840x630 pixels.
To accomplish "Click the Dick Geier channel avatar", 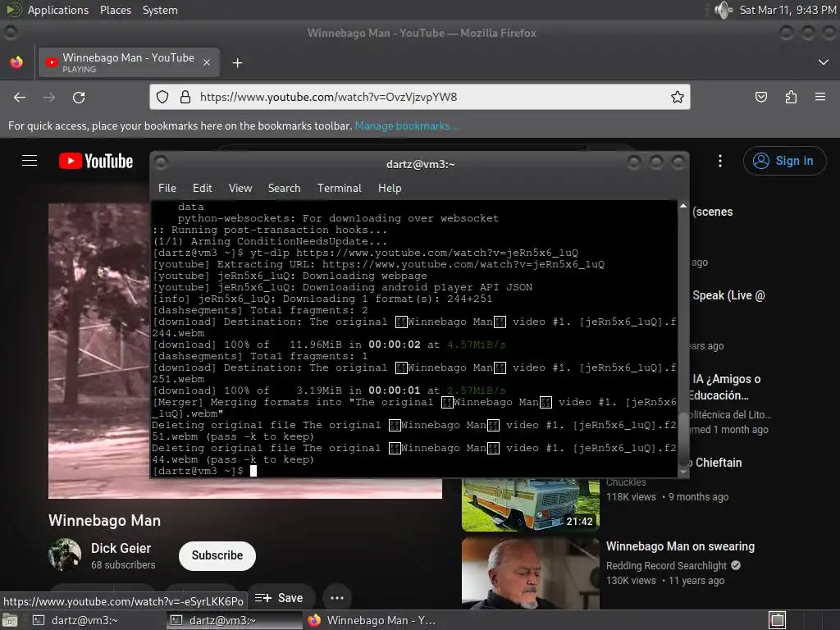I will pos(65,555).
